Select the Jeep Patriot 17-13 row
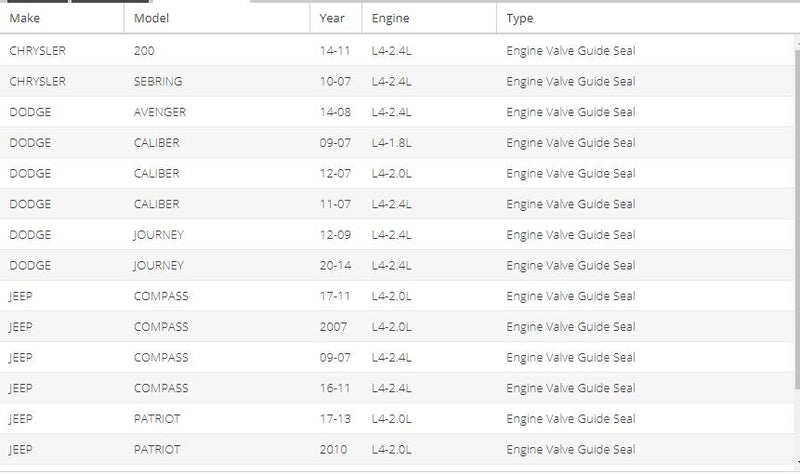Viewport: 800px width, 474px height. pos(397,418)
